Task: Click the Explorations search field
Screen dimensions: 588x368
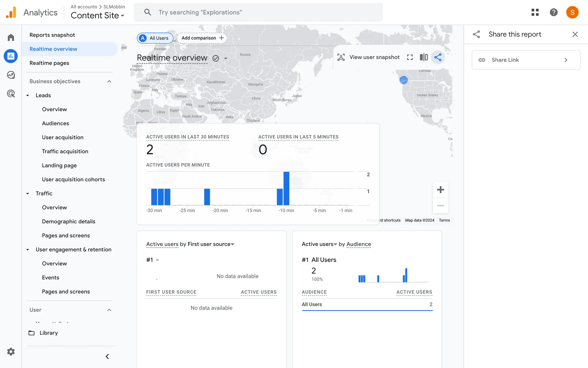Action: (258, 12)
